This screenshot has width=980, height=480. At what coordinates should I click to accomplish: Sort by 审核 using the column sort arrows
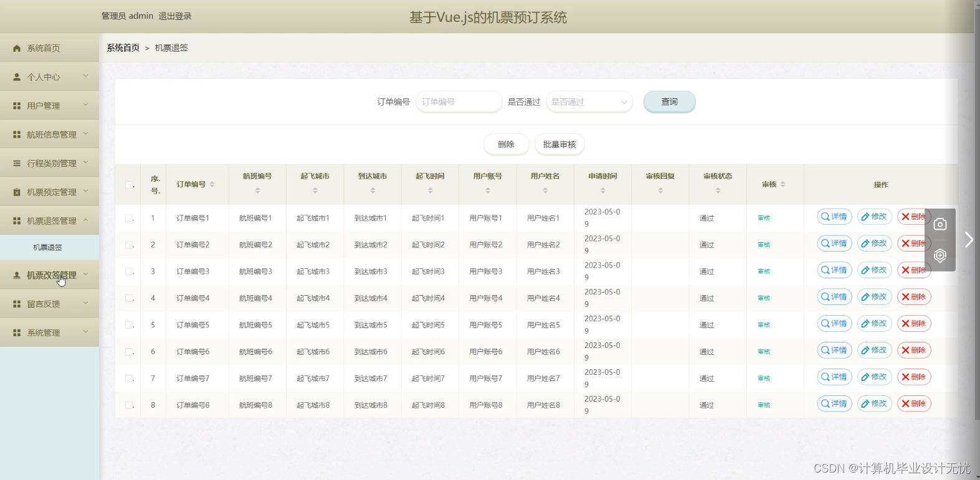point(783,184)
